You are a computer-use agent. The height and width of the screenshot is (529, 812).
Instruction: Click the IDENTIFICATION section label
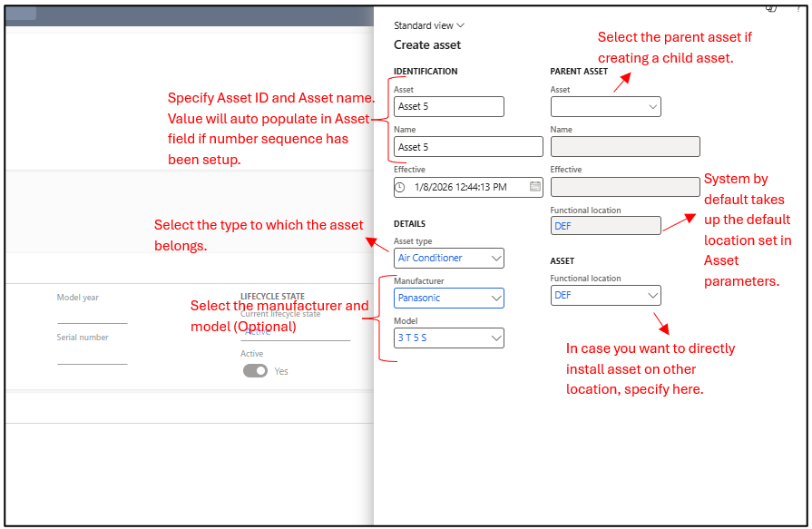[x=426, y=72]
